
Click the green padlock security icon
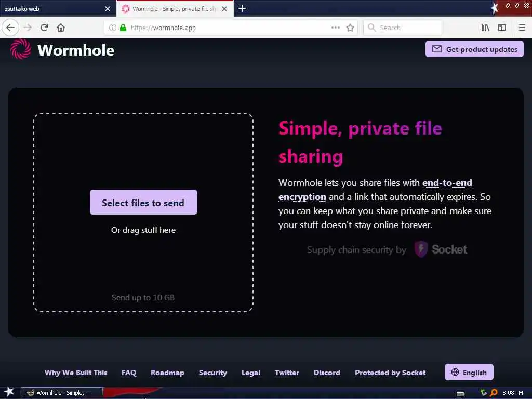pyautogui.click(x=123, y=28)
